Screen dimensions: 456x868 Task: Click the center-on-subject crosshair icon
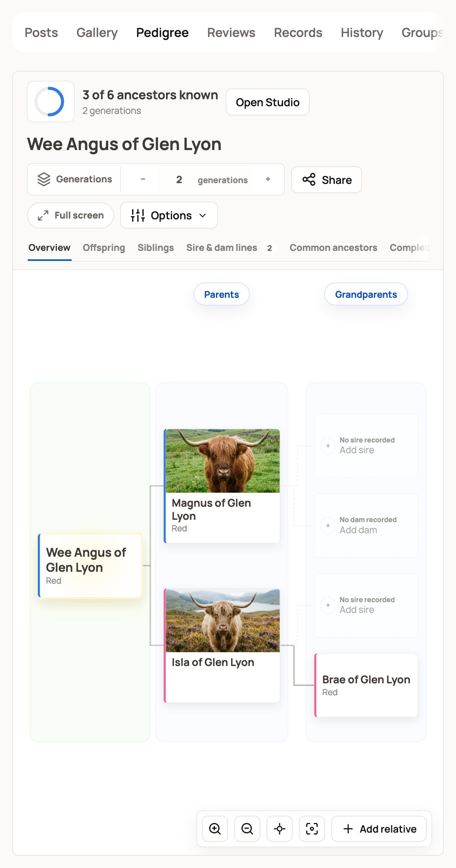pyautogui.click(x=280, y=829)
